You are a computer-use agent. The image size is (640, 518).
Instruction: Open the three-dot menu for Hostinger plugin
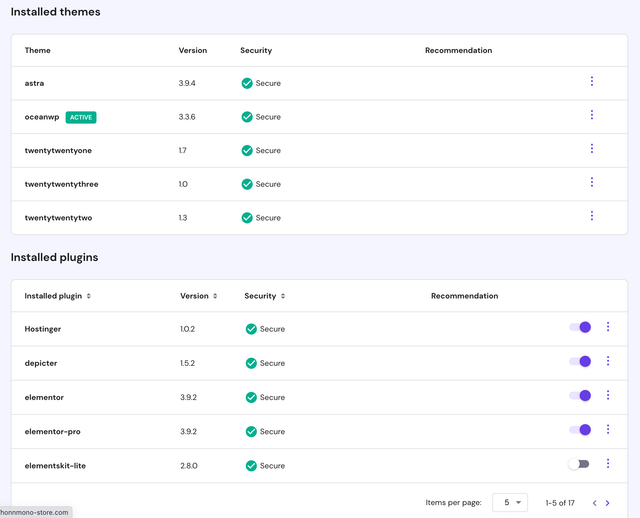(608, 327)
